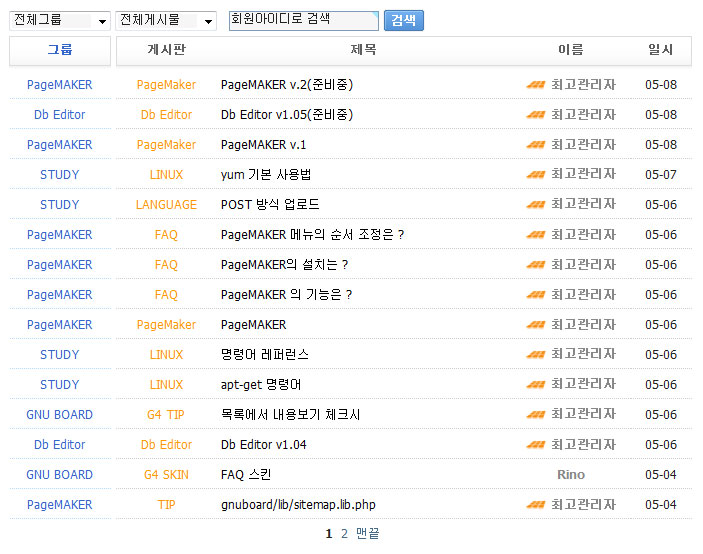The width and height of the screenshot is (703, 554).
Task: Click author name Rino
Action: click(x=571, y=475)
